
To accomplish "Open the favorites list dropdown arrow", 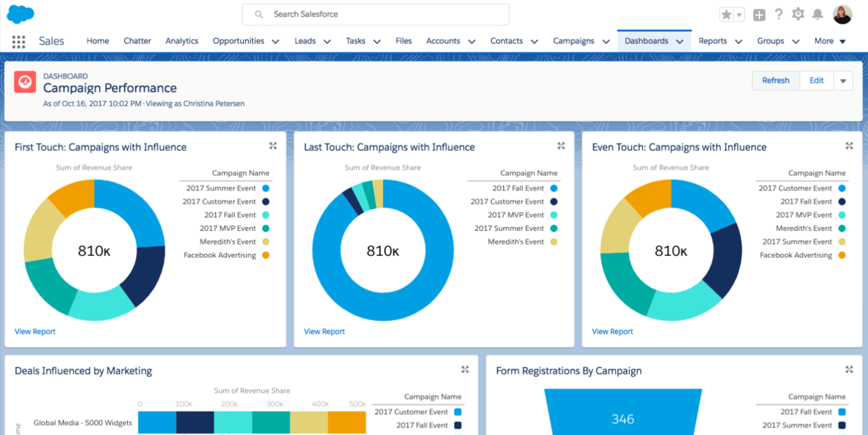I will pos(739,15).
